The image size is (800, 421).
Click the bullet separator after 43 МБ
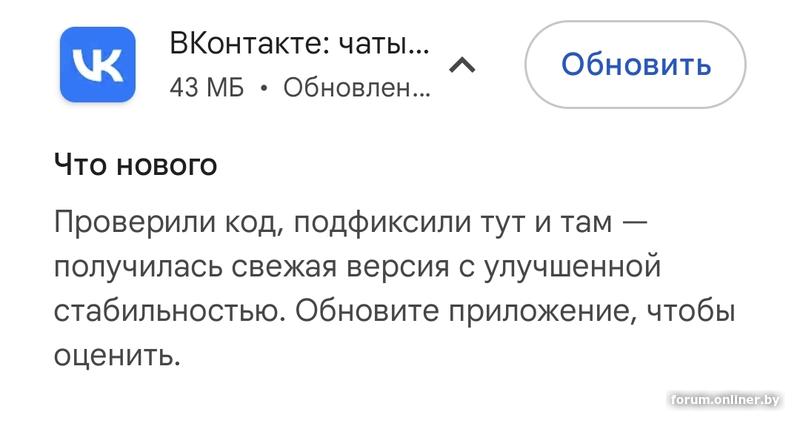[264, 87]
